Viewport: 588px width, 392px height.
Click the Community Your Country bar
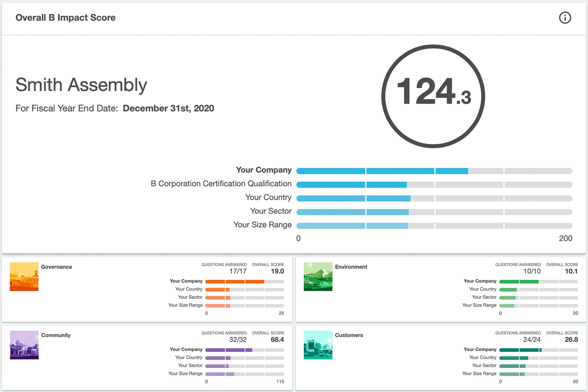[245, 358]
